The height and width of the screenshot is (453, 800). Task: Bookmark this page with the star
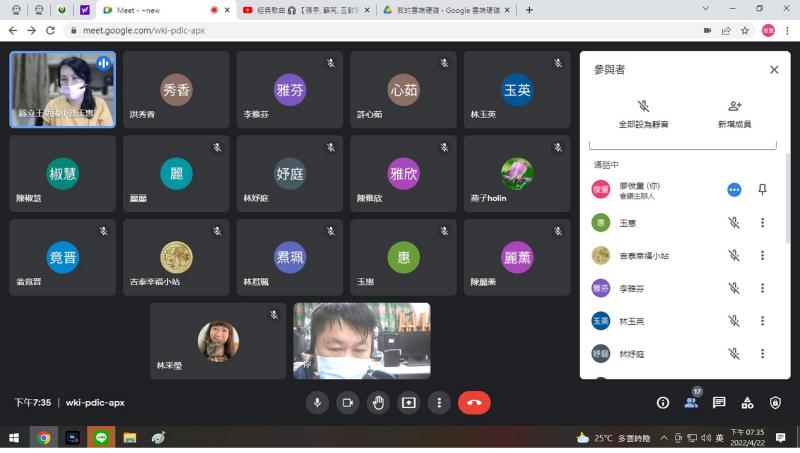click(x=745, y=31)
